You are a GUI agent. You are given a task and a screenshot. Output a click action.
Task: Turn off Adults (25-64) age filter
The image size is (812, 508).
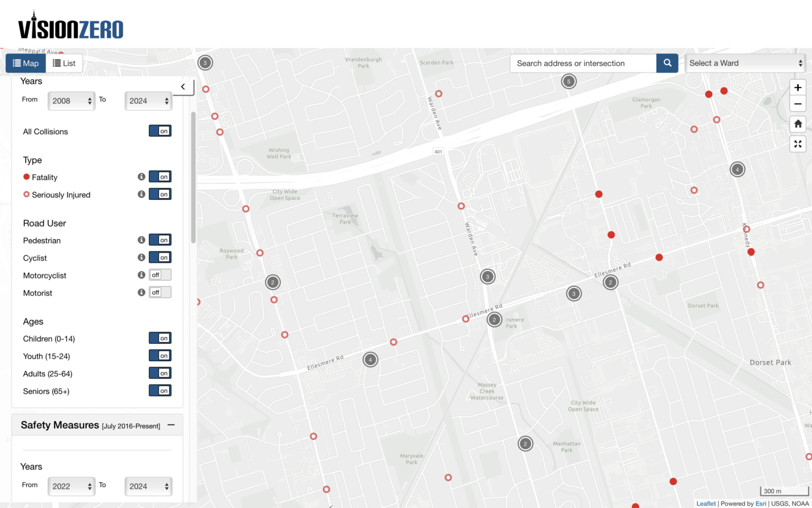tap(160, 373)
